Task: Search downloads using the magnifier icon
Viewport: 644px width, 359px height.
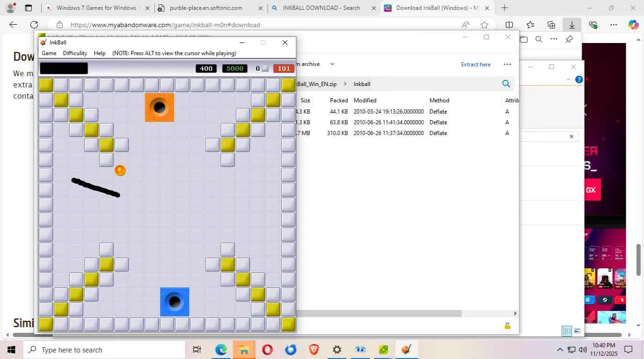Action: (x=539, y=39)
